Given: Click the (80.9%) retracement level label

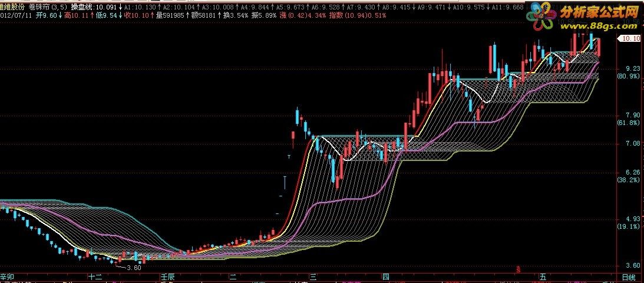Looking at the screenshot, I should click(x=628, y=77).
